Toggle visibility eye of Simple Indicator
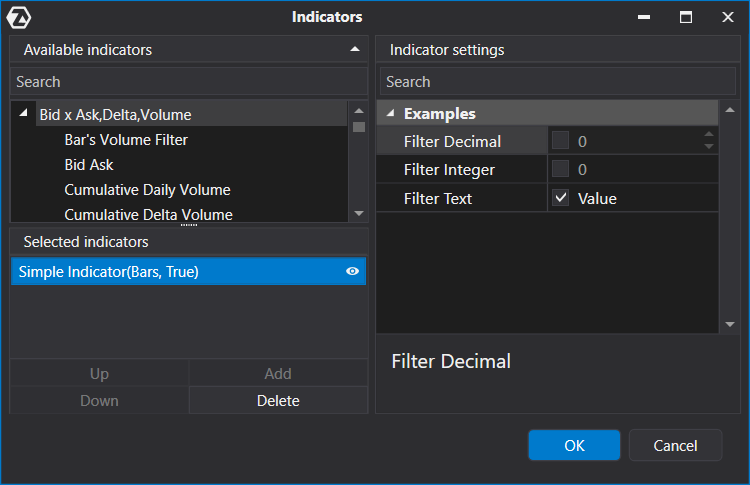Viewport: 750px width, 485px height. coord(353,271)
